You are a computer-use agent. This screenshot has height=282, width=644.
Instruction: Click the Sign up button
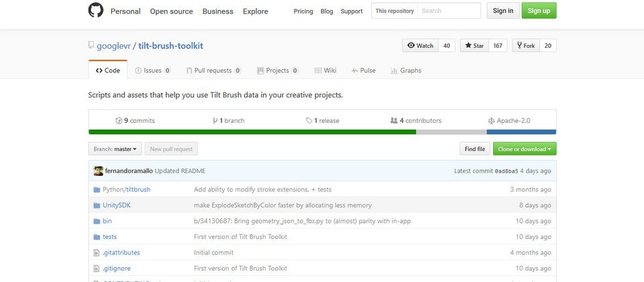coord(539,11)
